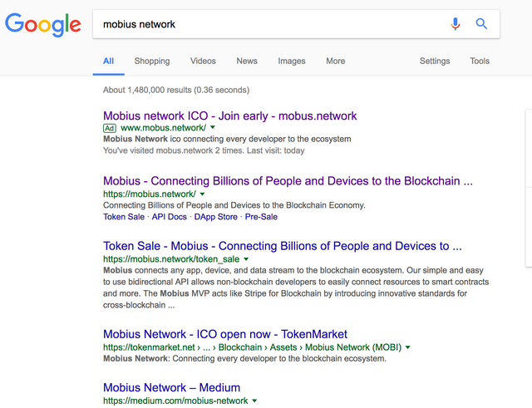Switch to the Videos tab

click(203, 61)
